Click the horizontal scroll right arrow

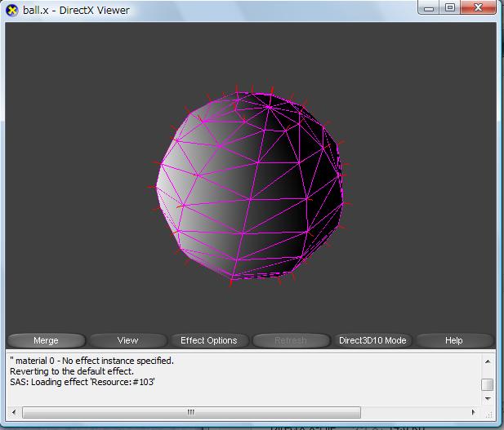click(x=474, y=412)
